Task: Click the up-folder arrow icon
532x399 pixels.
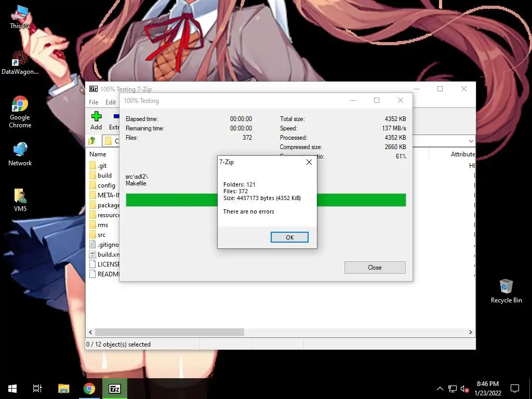Action: [x=92, y=141]
